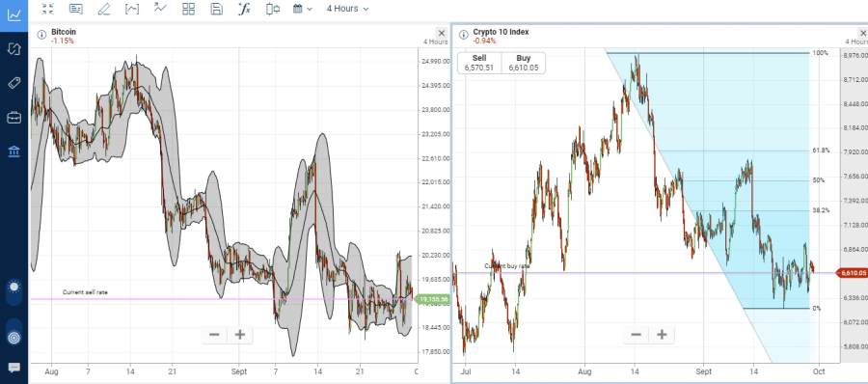This screenshot has height=384, width=868.
Task: Click the info icon beside Bitcoin
Action: pos(41,35)
